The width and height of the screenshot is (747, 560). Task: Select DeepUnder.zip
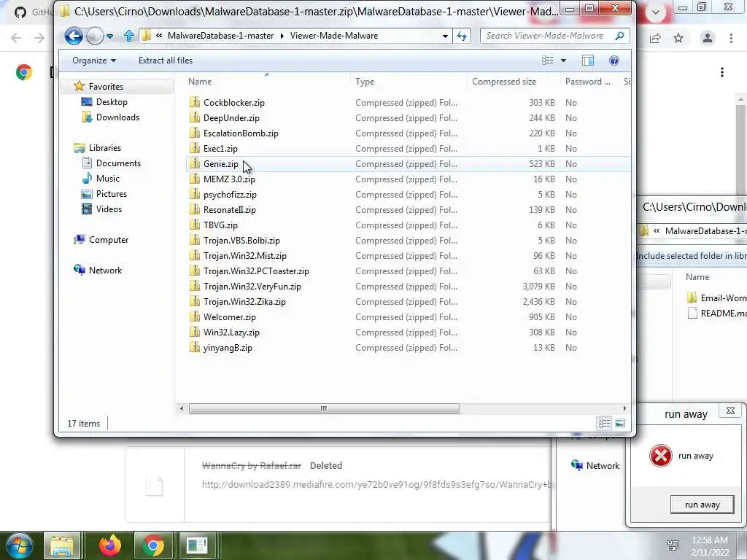point(231,117)
